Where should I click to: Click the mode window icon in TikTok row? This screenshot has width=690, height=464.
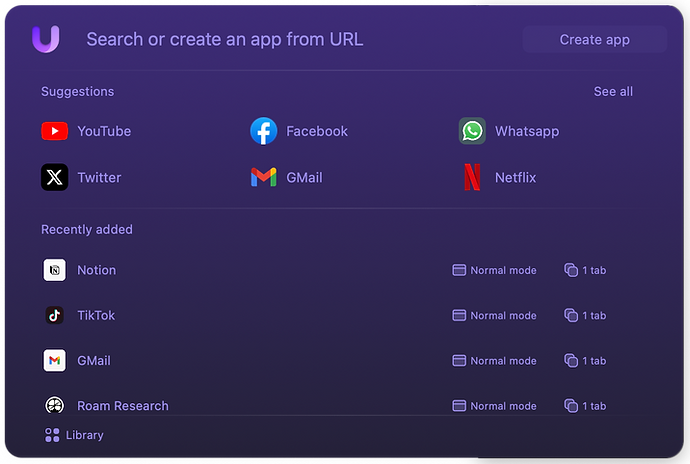(x=459, y=315)
